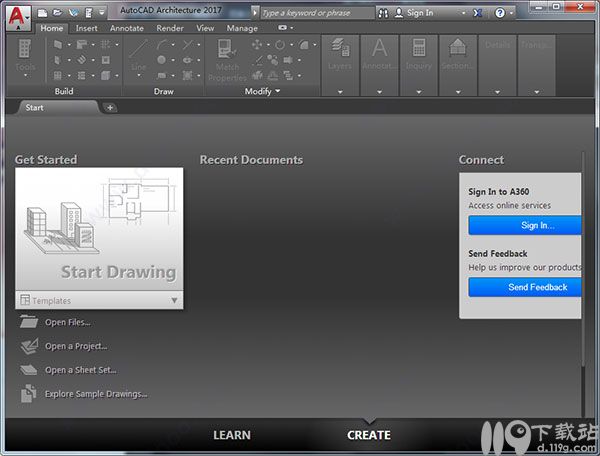Select the Ellipse tool in Draw panel
Screen dimensions: 600x456
pos(188,60)
